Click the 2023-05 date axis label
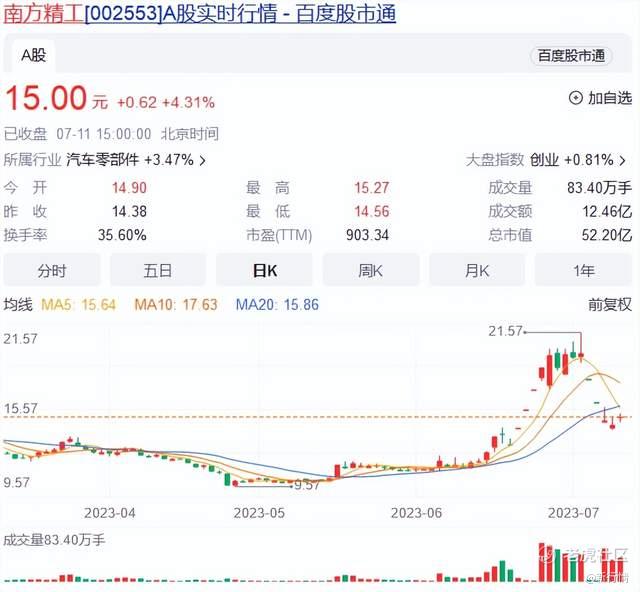This screenshot has width=640, height=592. [x=259, y=513]
